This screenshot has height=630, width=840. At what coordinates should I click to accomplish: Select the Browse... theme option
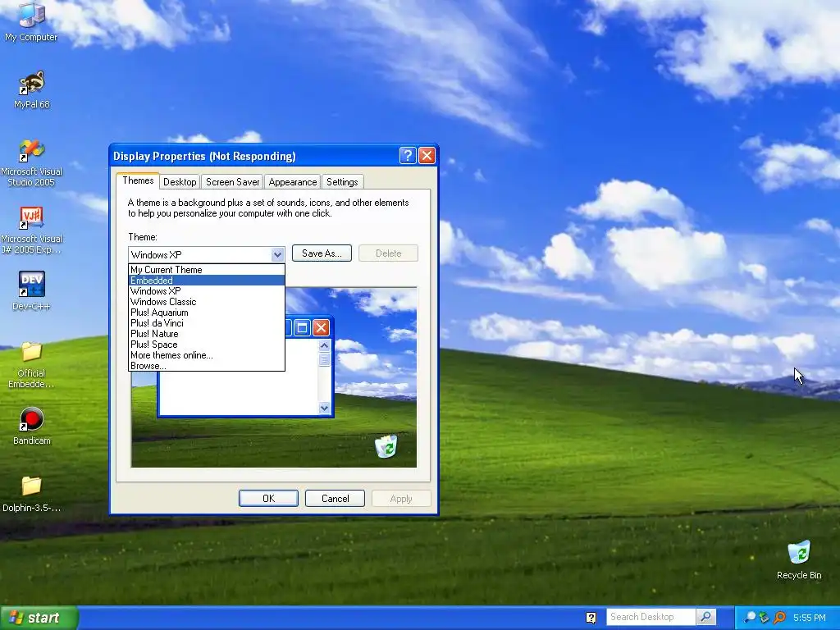[x=207, y=366]
